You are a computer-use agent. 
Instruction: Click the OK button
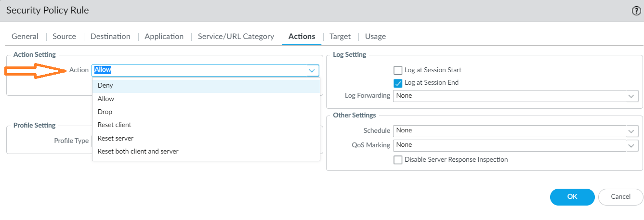click(x=572, y=197)
